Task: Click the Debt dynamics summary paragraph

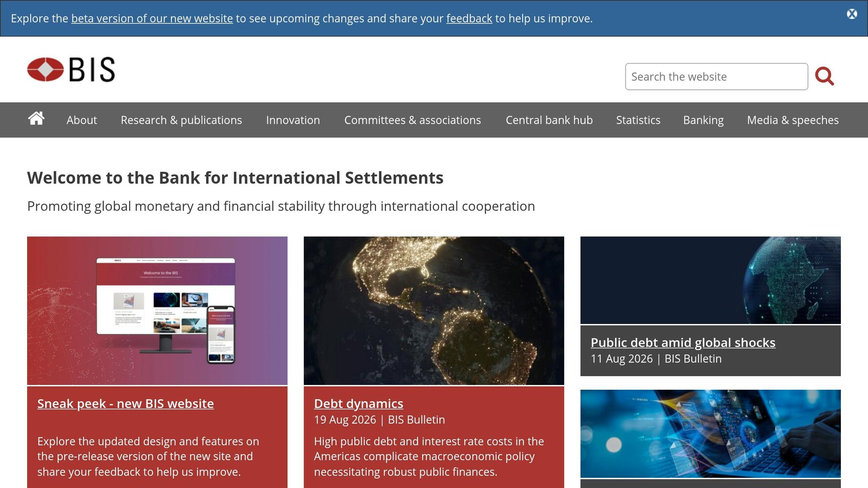Action: (429, 457)
